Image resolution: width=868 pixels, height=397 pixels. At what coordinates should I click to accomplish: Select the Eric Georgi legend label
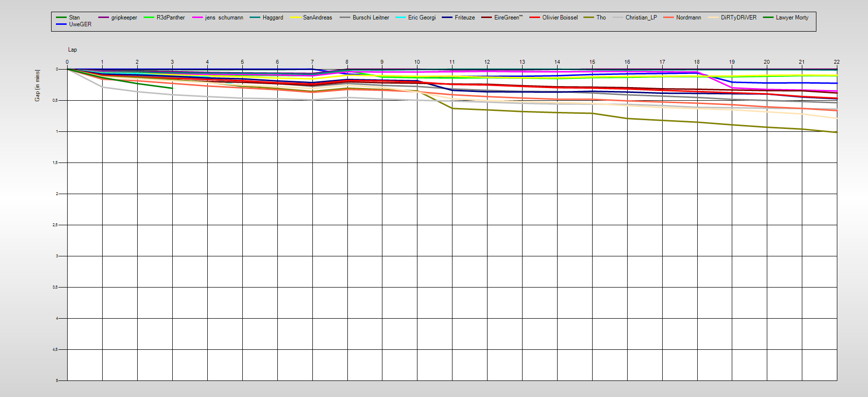pos(422,18)
